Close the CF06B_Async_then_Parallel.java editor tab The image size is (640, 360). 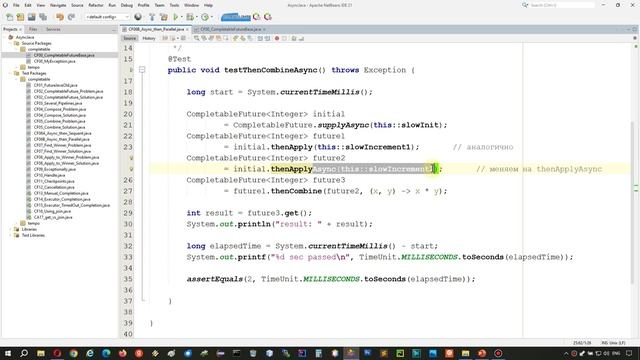click(x=187, y=30)
